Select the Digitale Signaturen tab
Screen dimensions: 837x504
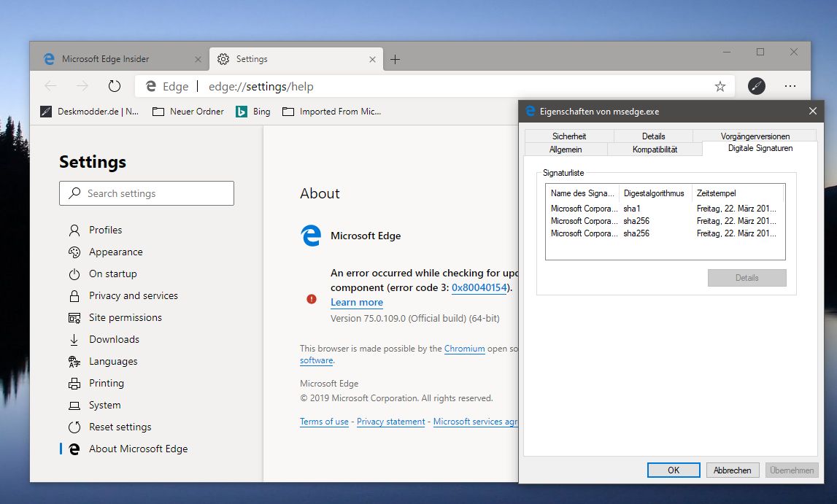(760, 148)
